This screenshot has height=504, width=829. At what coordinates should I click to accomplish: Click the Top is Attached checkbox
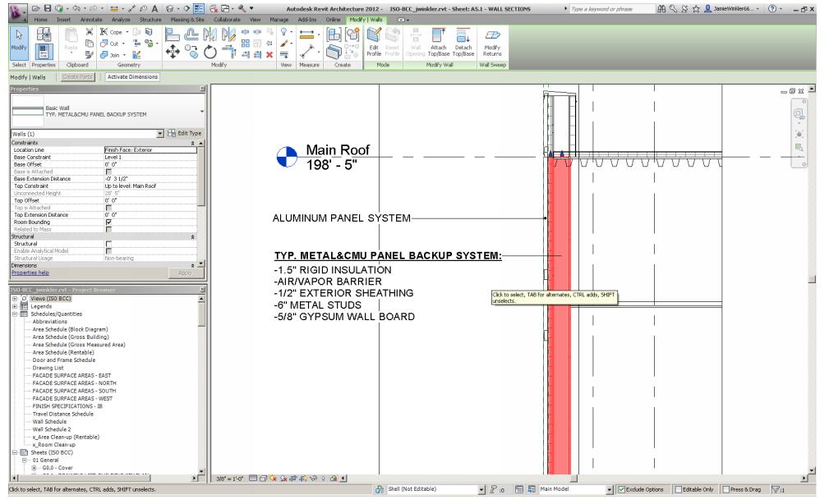(108, 208)
